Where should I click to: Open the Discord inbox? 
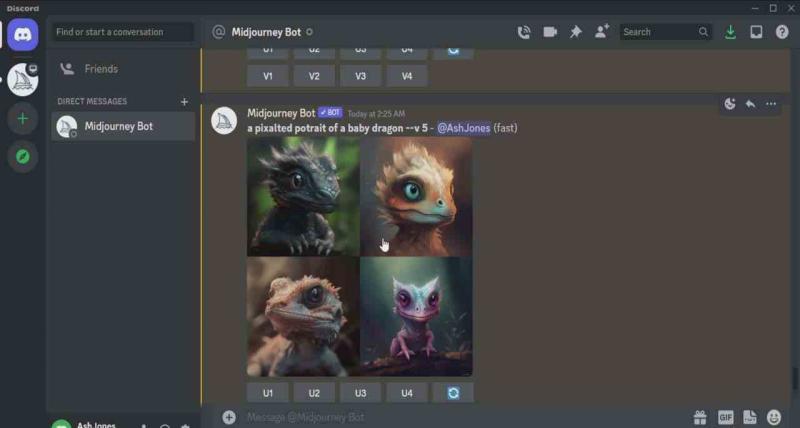click(756, 32)
